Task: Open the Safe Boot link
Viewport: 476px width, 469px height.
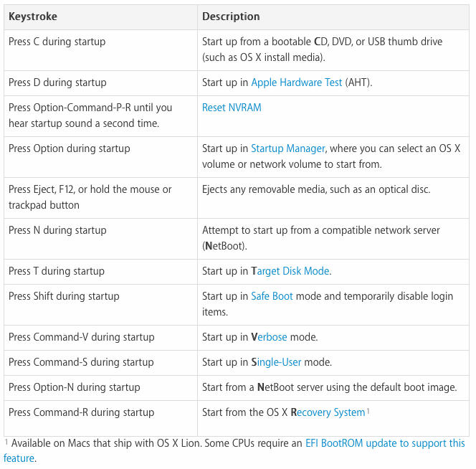Action: 272,296
